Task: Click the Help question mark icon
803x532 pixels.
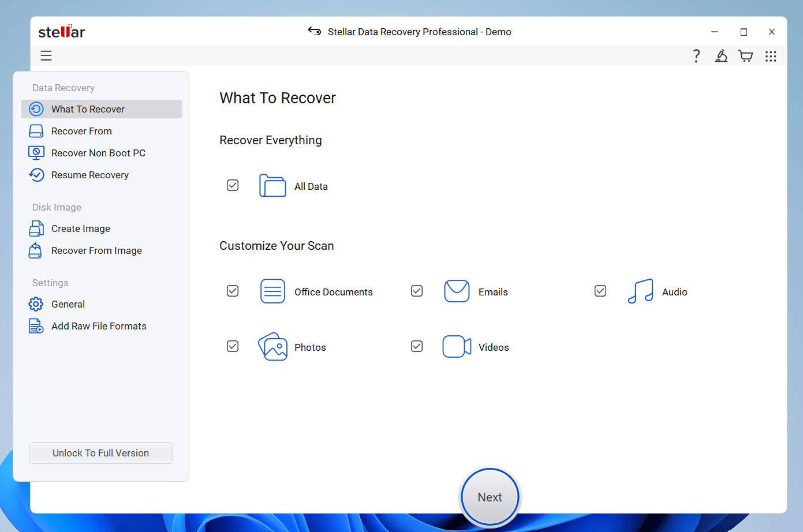Action: pyautogui.click(x=696, y=55)
